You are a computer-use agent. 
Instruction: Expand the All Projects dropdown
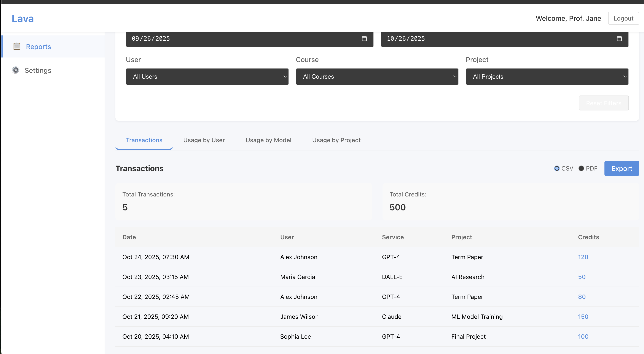pos(547,77)
